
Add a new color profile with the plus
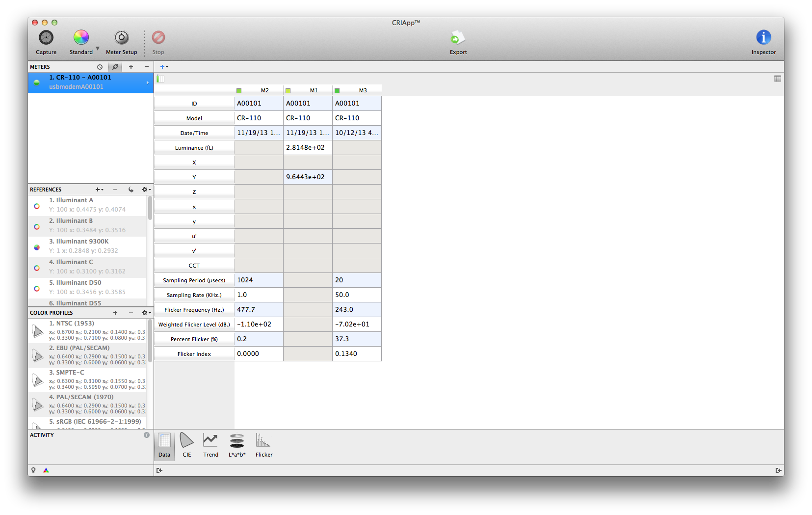tap(115, 313)
